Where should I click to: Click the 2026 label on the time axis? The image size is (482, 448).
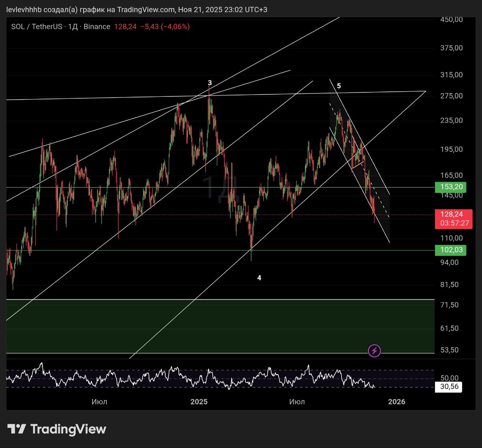point(397,402)
